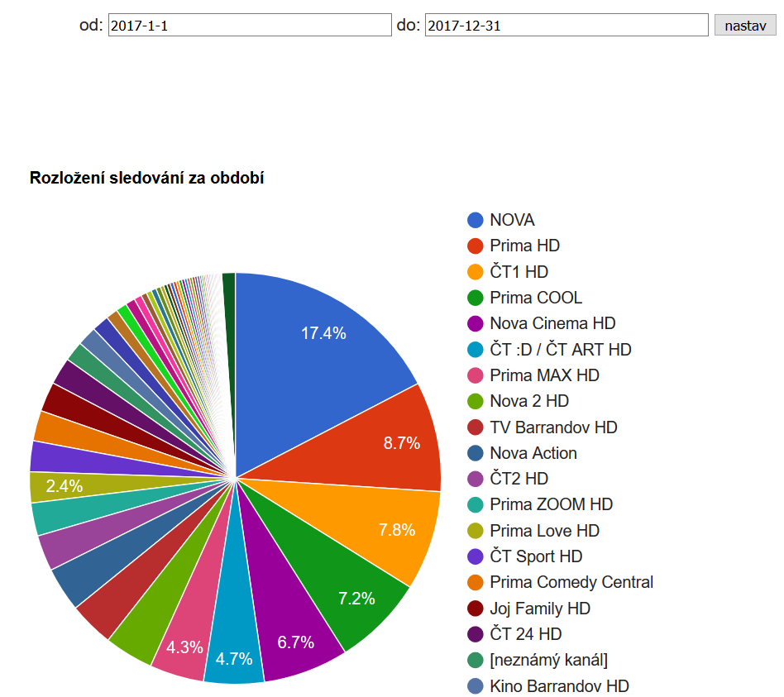
Task: Select the Prima Love HD legend label
Action: click(544, 531)
